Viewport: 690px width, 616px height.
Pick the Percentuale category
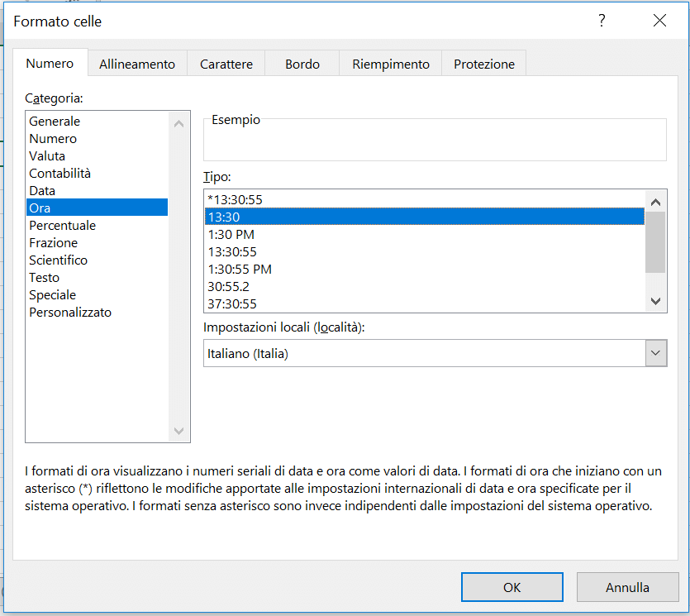tap(98, 226)
